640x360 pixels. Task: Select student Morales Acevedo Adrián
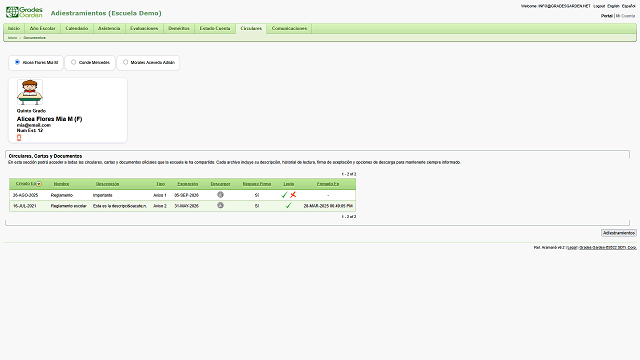pyautogui.click(x=125, y=62)
